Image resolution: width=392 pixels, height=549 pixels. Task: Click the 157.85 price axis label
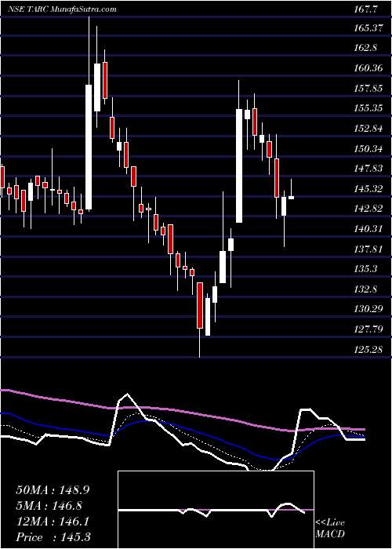click(368, 88)
